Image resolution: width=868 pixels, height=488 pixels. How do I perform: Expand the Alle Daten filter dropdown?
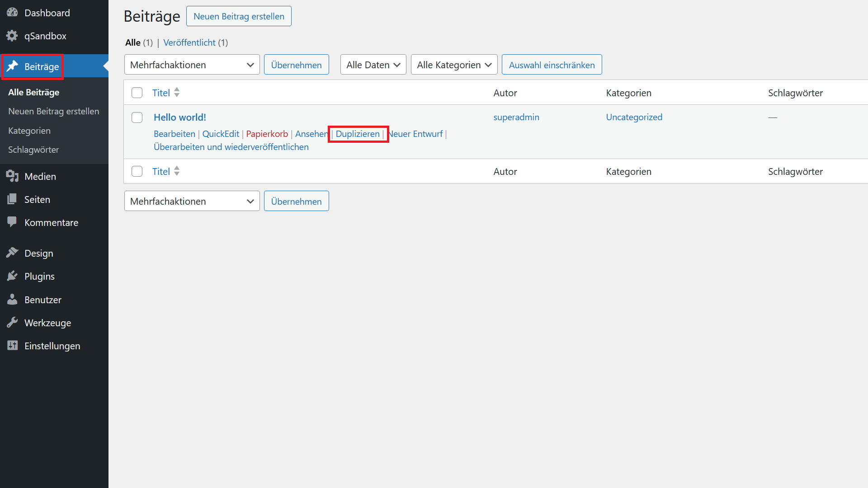373,65
